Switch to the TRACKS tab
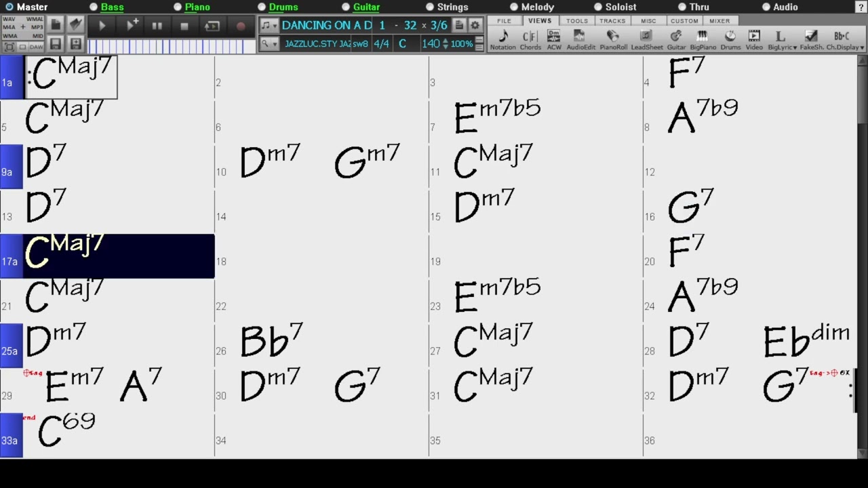This screenshot has height=488, width=868. pyautogui.click(x=612, y=21)
